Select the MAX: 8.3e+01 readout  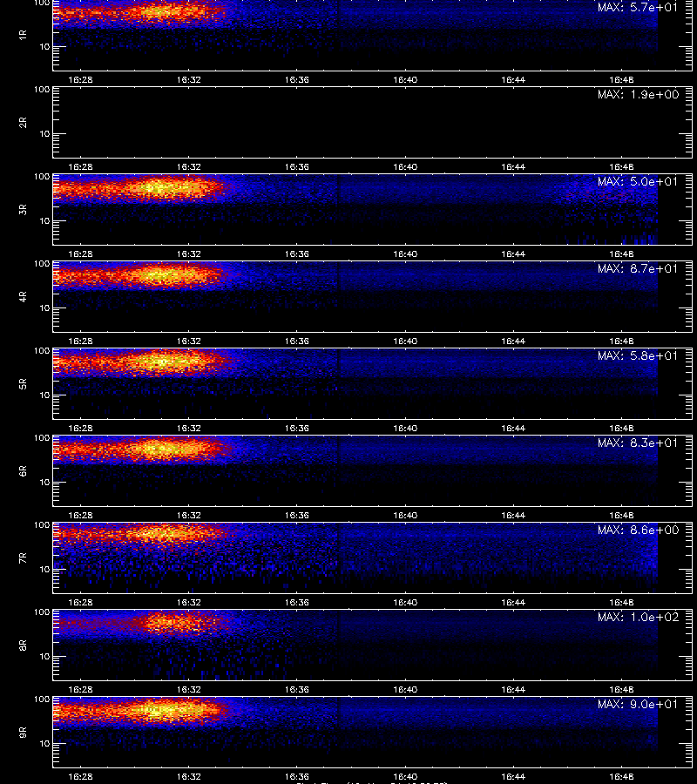pyautogui.click(x=638, y=443)
